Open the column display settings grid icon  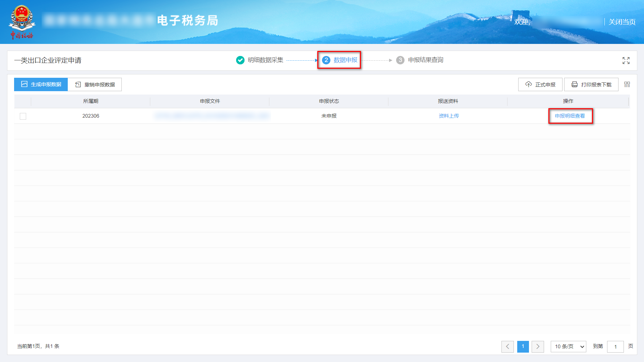click(627, 84)
